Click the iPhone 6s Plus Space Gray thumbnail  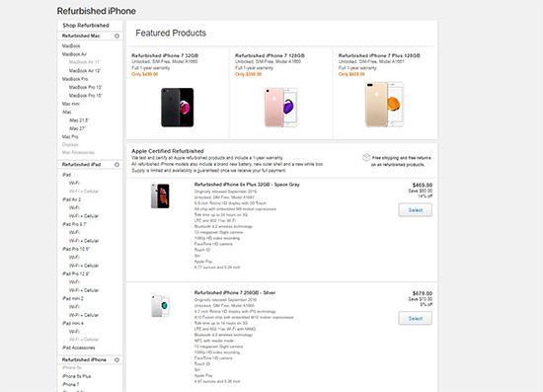(160, 196)
